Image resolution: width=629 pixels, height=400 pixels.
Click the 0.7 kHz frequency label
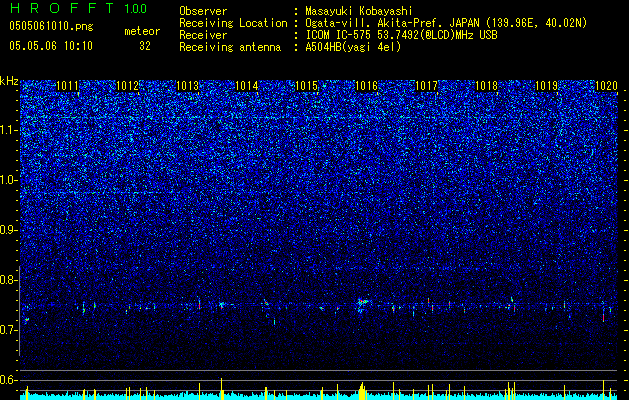pos(9,330)
